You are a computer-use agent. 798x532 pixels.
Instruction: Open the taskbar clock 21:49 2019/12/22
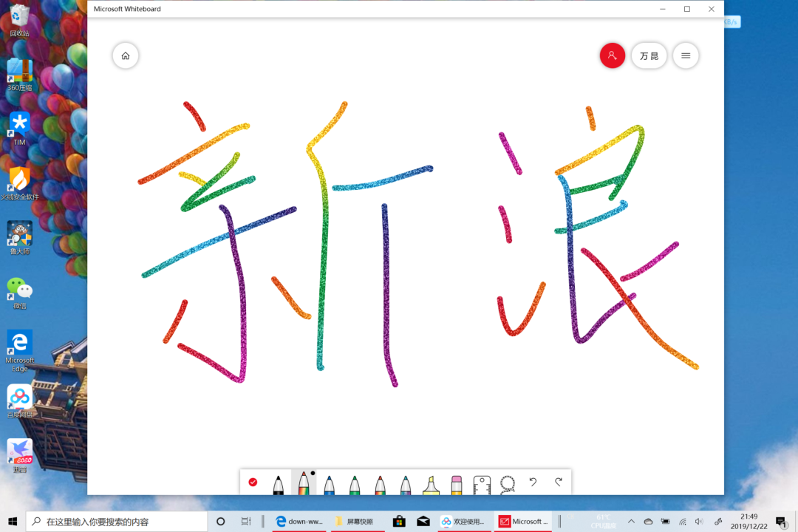(x=748, y=522)
